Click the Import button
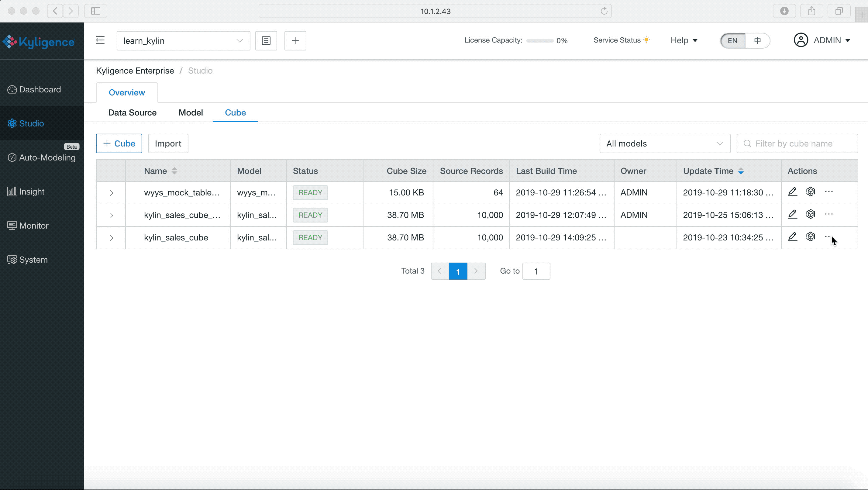 click(x=168, y=143)
